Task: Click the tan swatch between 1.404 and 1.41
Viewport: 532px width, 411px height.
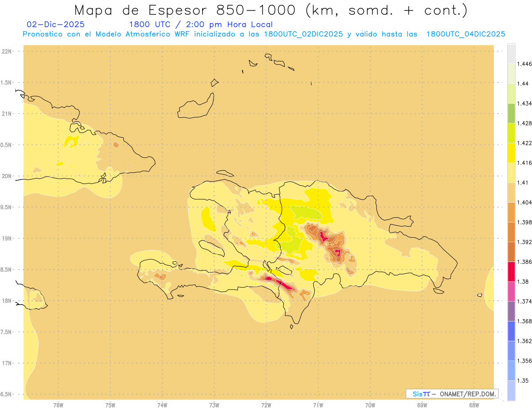Action: tap(511, 192)
